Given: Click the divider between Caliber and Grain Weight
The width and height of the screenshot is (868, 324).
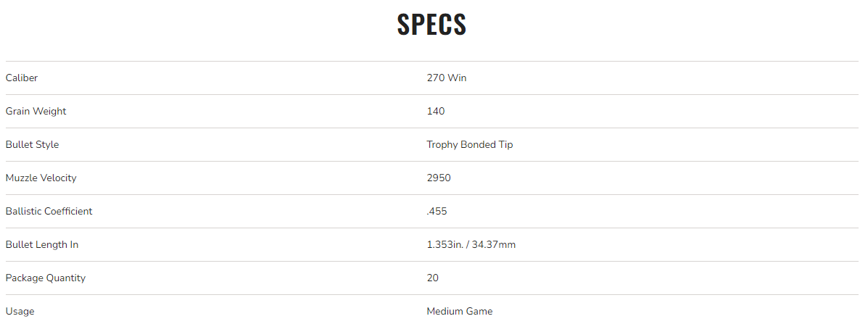Looking at the screenshot, I should tap(431, 94).
